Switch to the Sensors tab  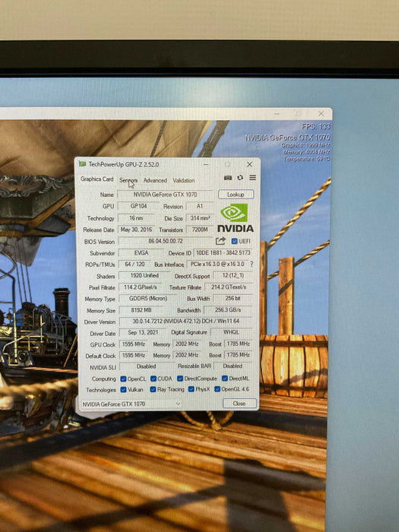point(128,180)
